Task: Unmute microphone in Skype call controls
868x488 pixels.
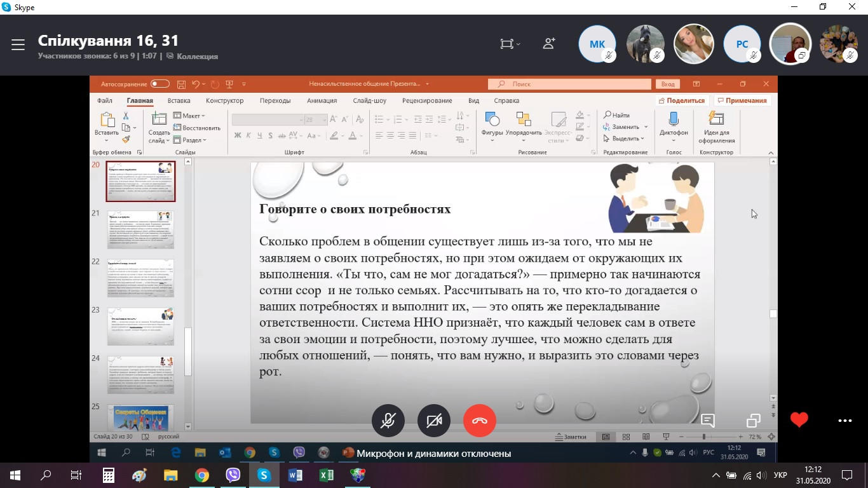Action: [388, 421]
